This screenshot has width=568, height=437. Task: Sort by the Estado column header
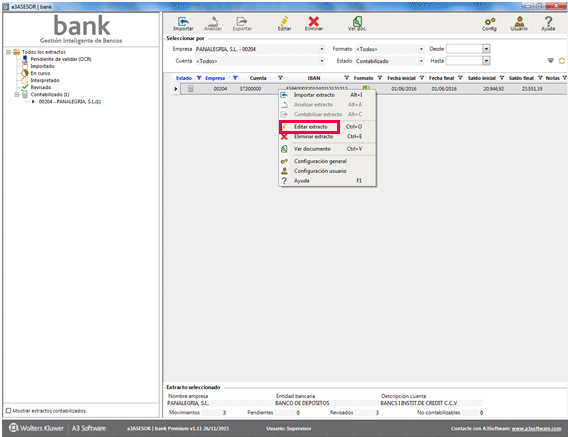click(x=184, y=78)
